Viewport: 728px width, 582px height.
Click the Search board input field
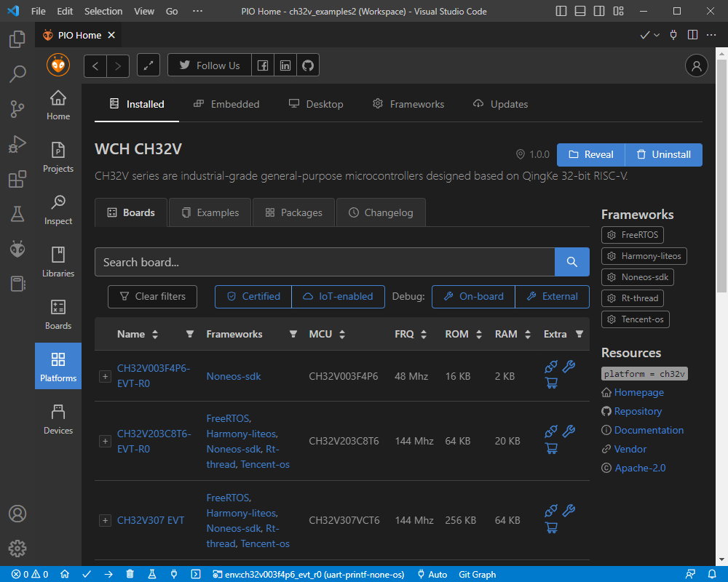coord(325,262)
